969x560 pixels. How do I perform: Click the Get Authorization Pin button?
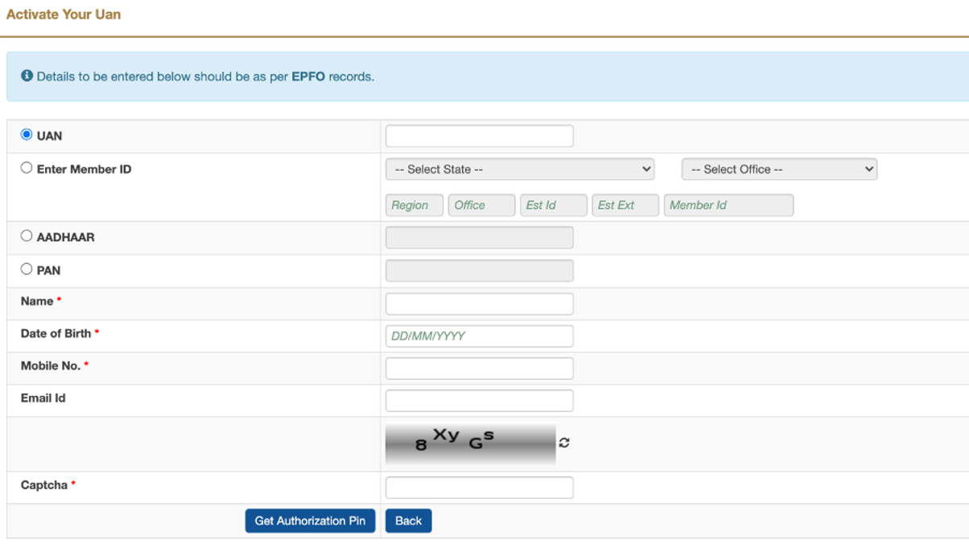[310, 521]
